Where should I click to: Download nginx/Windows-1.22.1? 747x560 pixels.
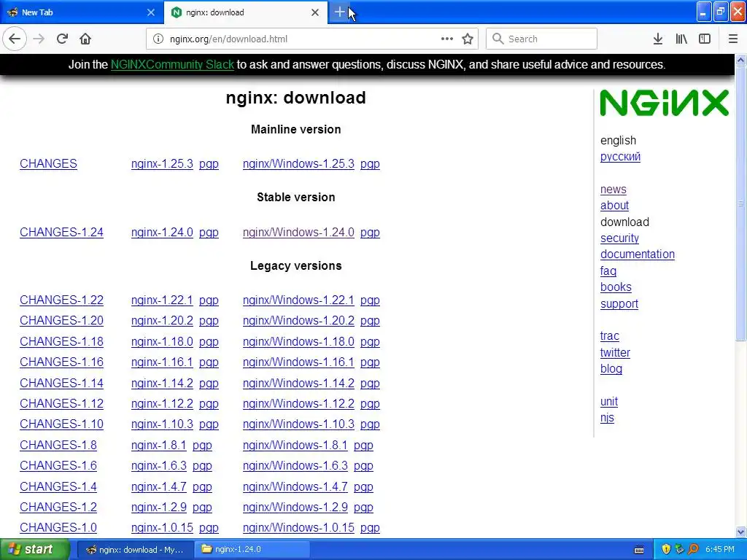pyautogui.click(x=298, y=300)
